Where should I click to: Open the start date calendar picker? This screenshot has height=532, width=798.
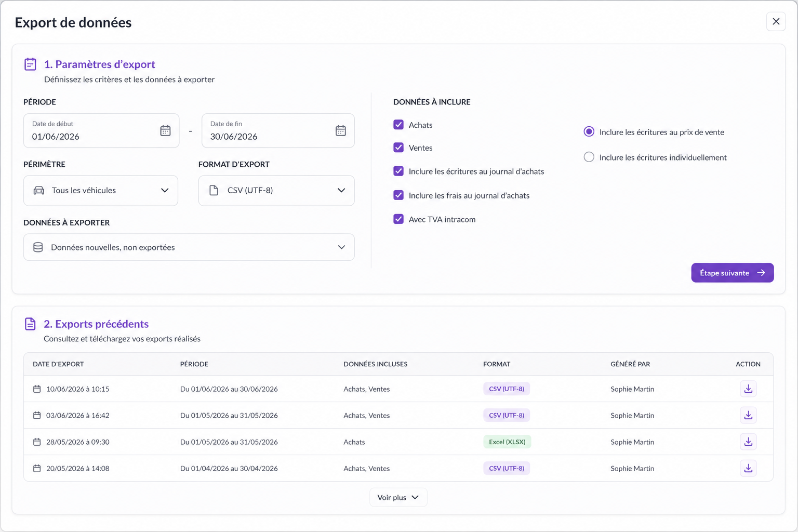pos(165,131)
